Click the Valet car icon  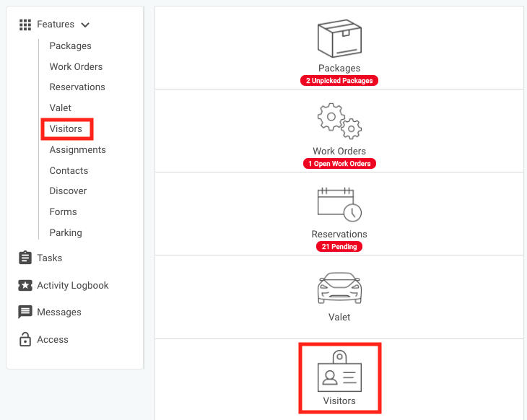pyautogui.click(x=339, y=288)
